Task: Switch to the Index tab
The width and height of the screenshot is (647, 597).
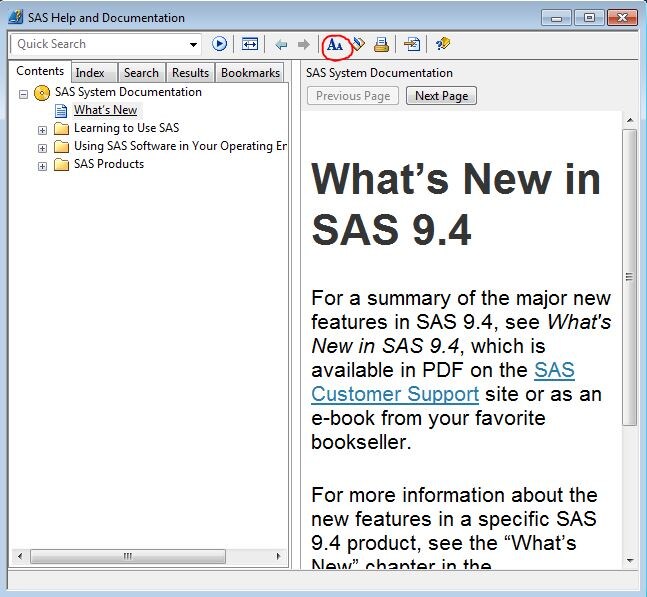Action: click(90, 73)
